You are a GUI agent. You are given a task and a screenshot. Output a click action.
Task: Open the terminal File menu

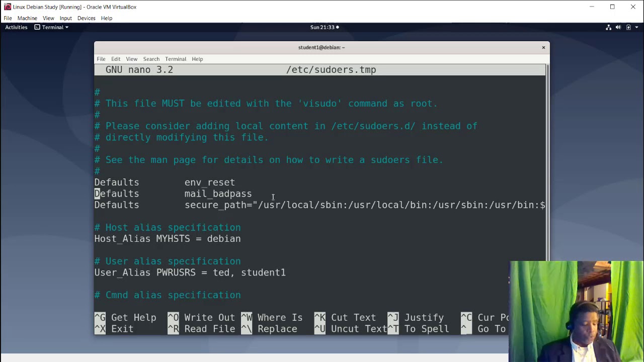(101, 59)
